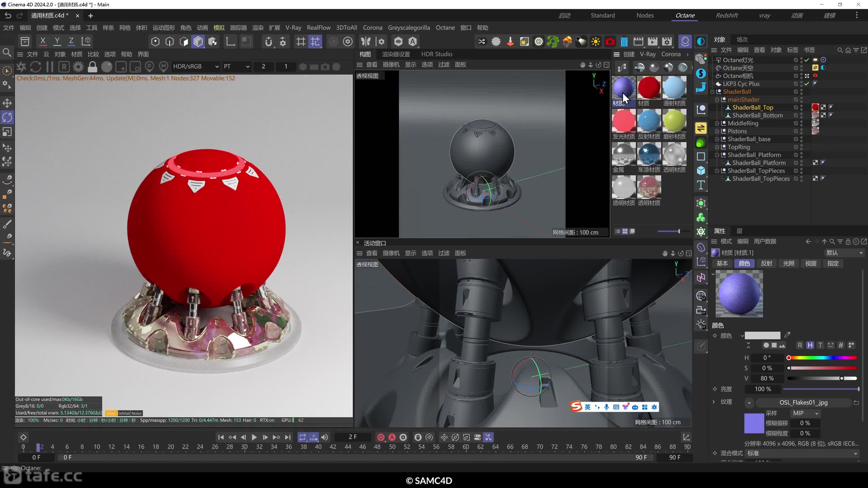Image resolution: width=868 pixels, height=488 pixels.
Task: Click the Octane live viewer lock icon
Action: pyautogui.click(x=92, y=67)
